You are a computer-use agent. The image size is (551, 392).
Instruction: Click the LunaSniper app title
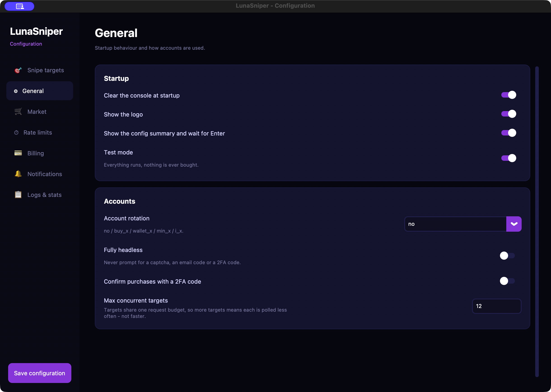click(36, 31)
